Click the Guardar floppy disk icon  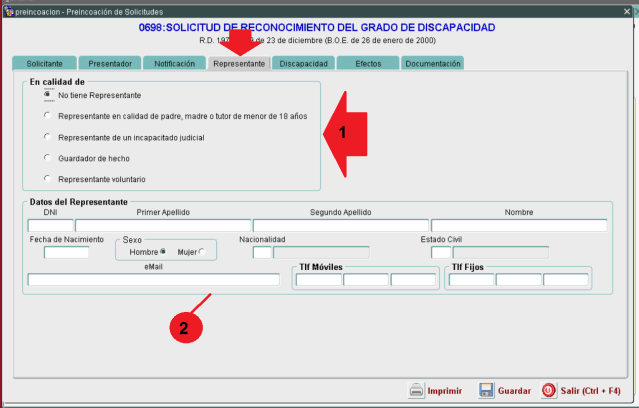[486, 390]
